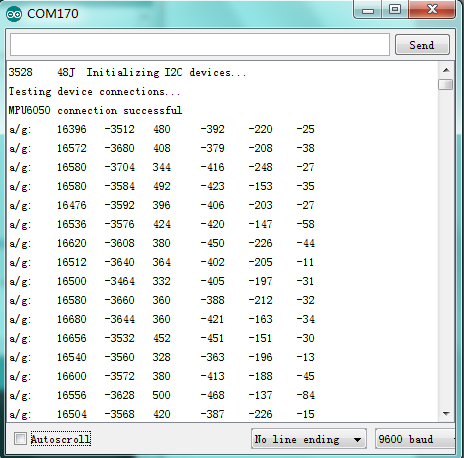Close the COM170 serial monitor
Image resolution: width=464 pixels, height=458 pixels.
click(432, 10)
